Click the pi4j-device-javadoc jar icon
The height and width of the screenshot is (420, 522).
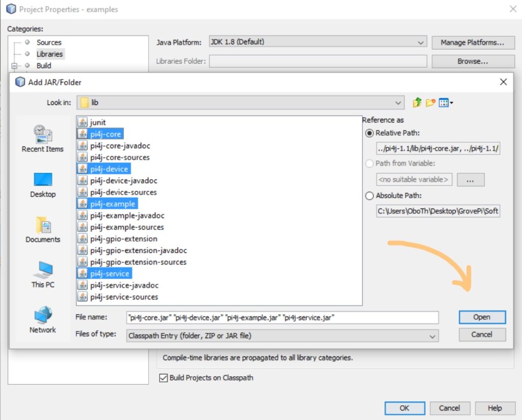tap(83, 180)
